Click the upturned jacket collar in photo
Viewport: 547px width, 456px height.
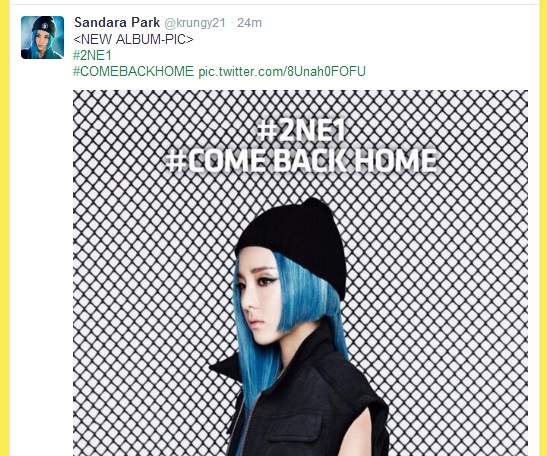coord(228,368)
